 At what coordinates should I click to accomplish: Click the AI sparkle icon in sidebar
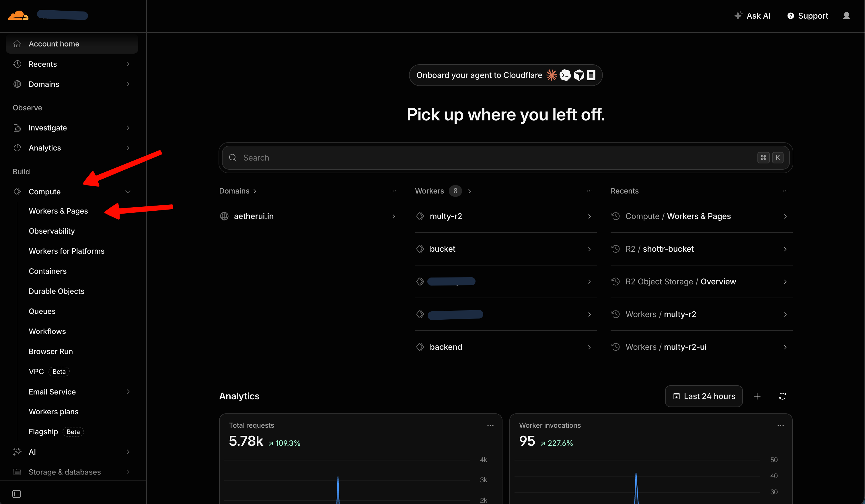[17, 452]
